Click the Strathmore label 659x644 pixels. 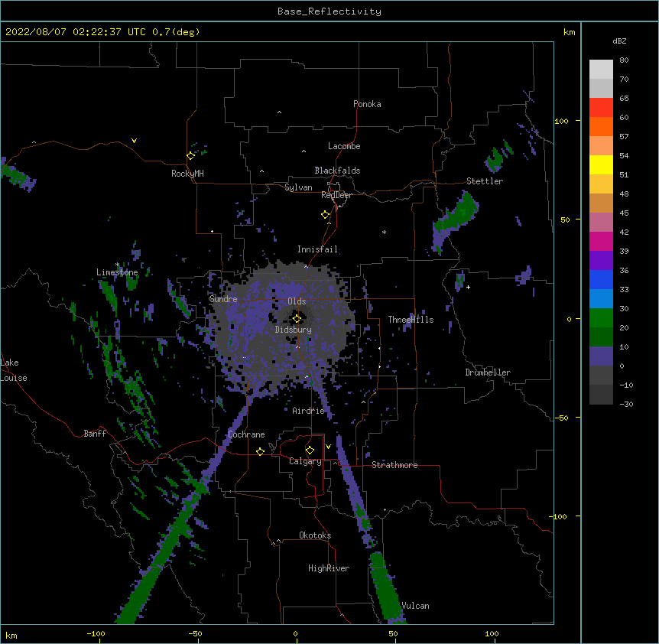[394, 465]
